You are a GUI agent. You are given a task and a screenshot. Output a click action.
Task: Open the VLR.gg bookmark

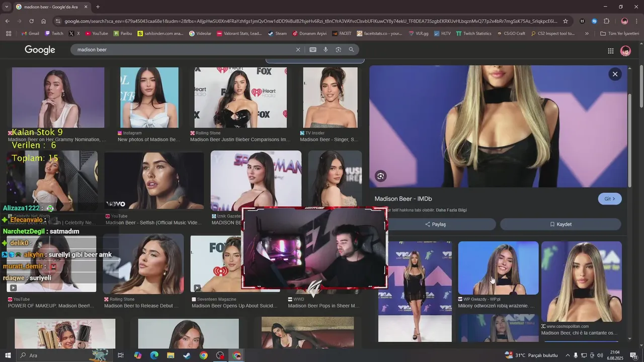tap(418, 34)
